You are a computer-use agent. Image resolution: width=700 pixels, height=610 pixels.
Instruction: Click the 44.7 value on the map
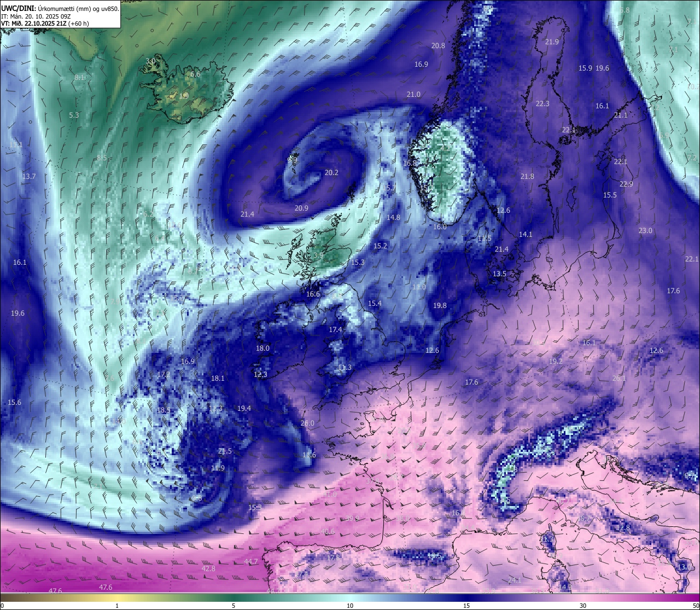point(250,561)
